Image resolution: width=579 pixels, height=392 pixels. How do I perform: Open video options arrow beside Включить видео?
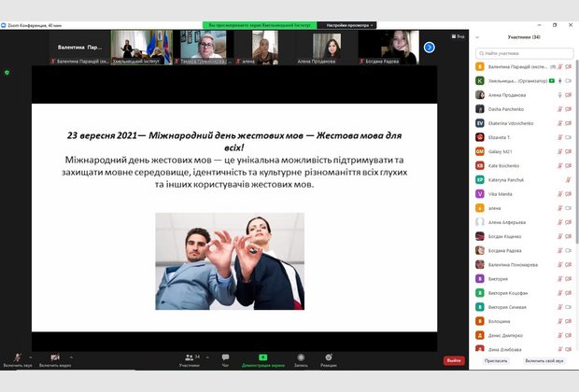pyautogui.click(x=71, y=357)
